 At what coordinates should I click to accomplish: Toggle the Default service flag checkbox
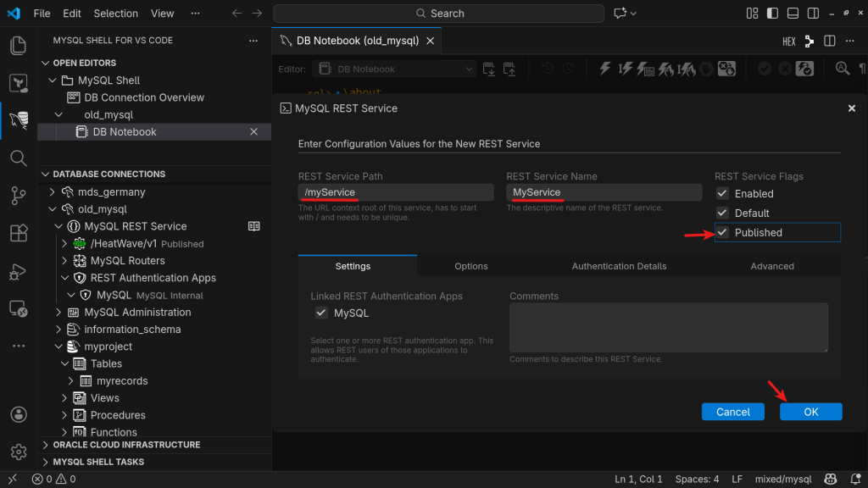pos(723,213)
